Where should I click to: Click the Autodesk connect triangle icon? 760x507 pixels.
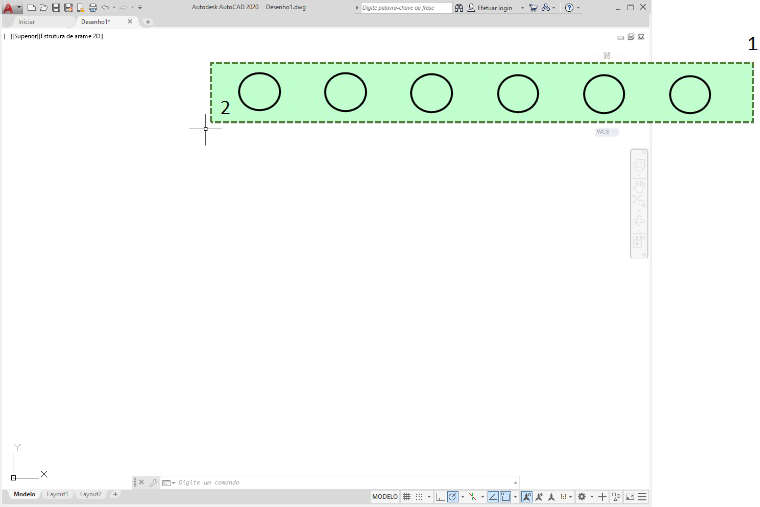546,8
